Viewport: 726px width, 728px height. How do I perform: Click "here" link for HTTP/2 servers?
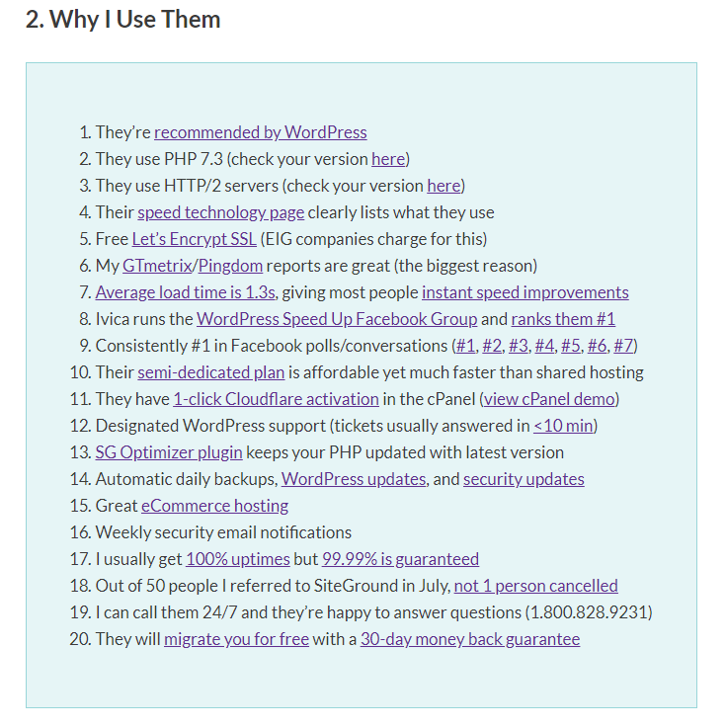pyautogui.click(x=444, y=186)
